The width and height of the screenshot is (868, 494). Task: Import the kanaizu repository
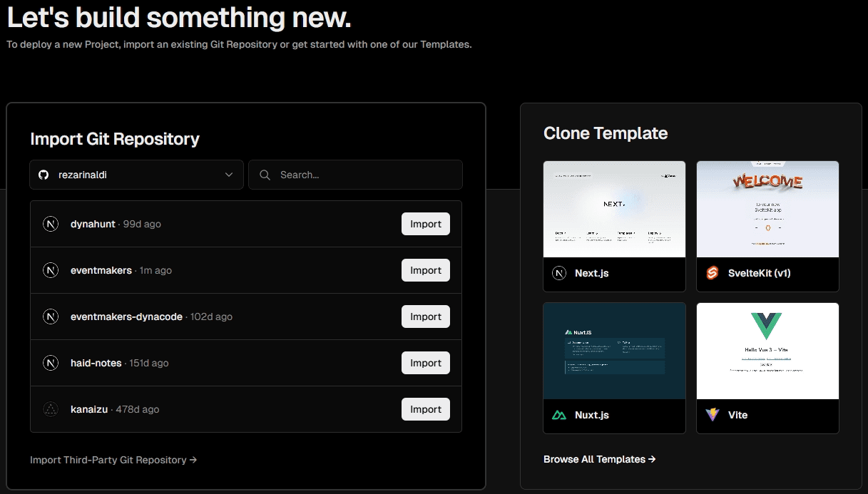click(x=426, y=409)
